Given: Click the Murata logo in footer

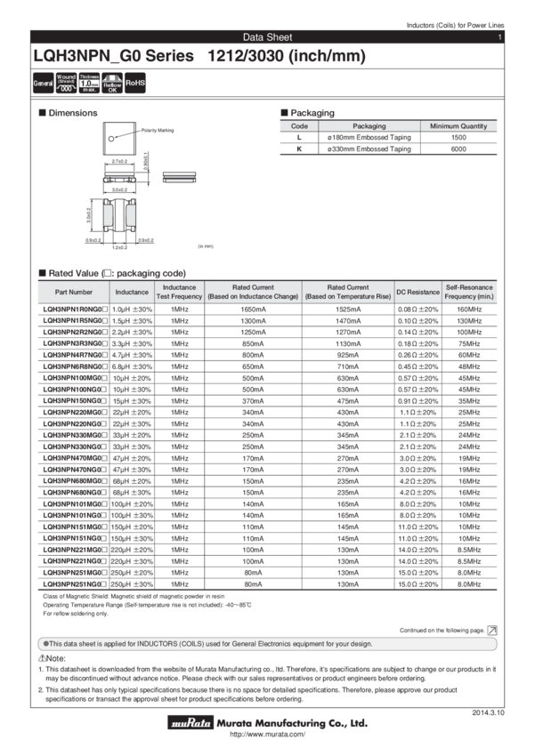Looking at the screenshot, I should pyautogui.click(x=191, y=722).
